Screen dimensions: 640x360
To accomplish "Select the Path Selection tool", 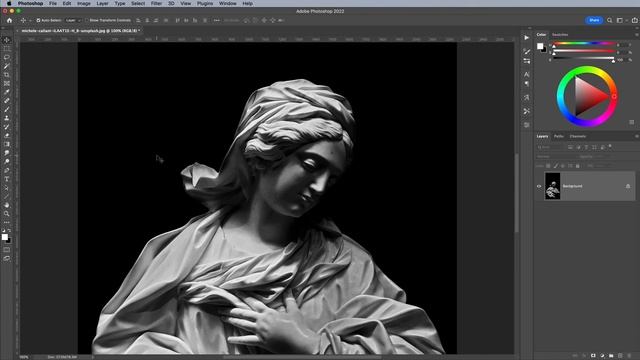I will pyautogui.click(x=7, y=188).
